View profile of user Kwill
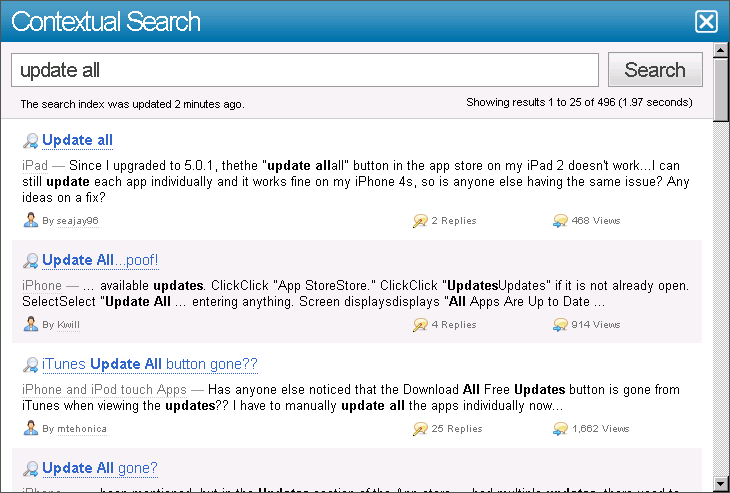Viewport: 730px width, 493px height. click(68, 324)
